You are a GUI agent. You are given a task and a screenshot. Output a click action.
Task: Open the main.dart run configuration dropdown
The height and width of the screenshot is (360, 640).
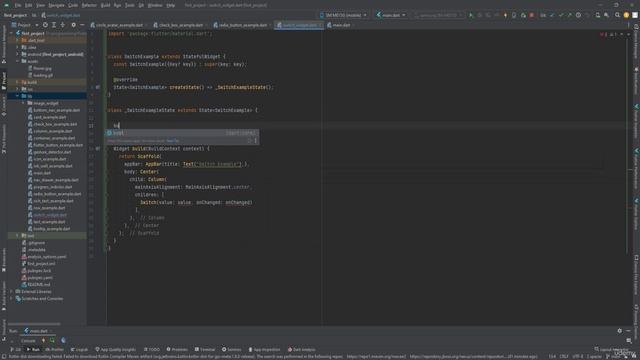click(391, 15)
